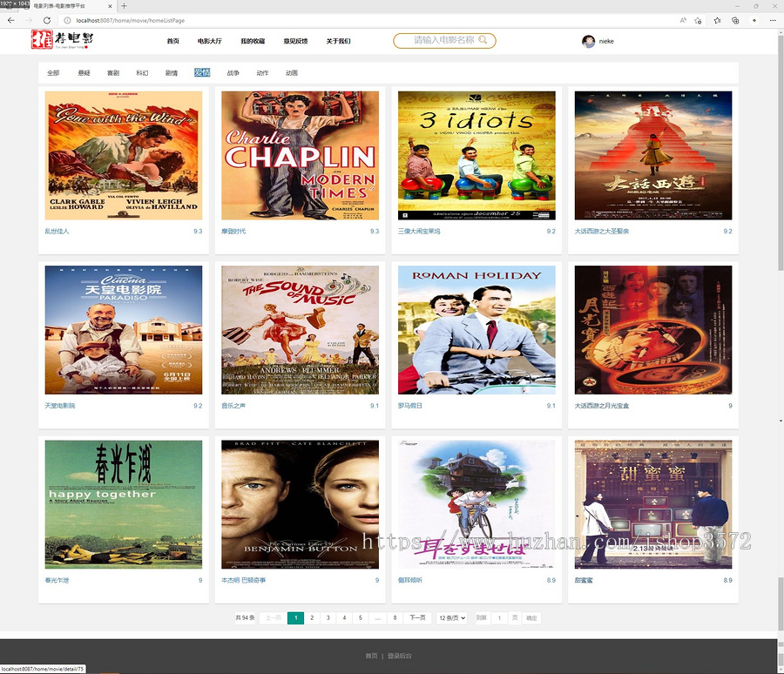Click the browser back arrow
Screen dimensions: 784x674
tap(11, 21)
